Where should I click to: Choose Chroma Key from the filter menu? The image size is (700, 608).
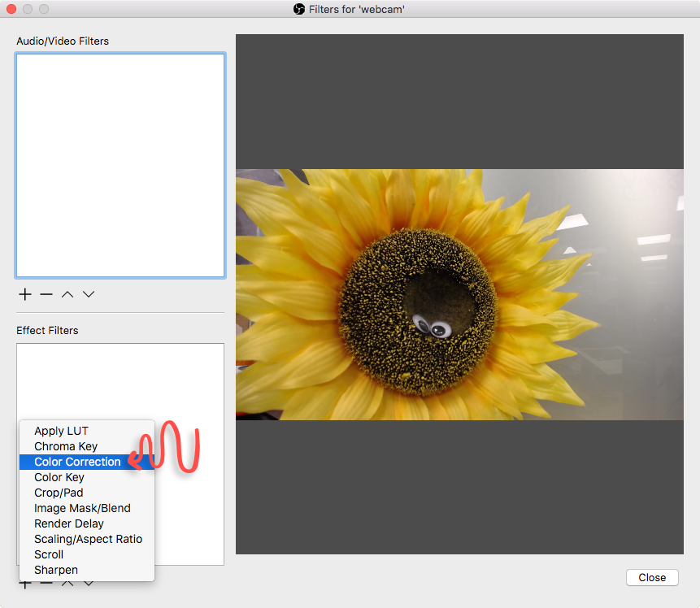[87, 446]
